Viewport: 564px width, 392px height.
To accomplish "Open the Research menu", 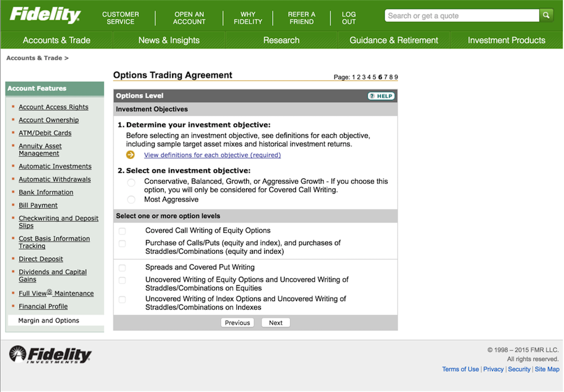I will [281, 40].
